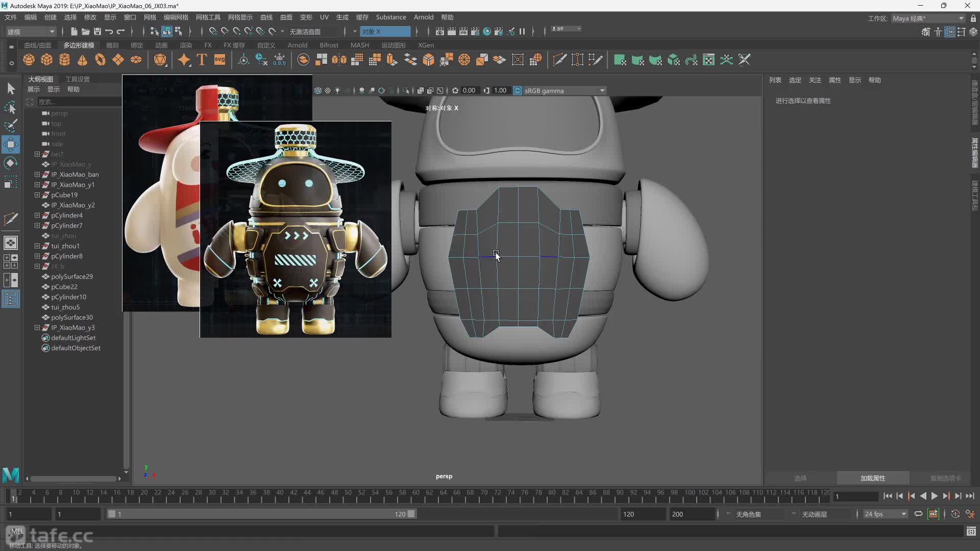Toggle snap to curves
Screen dimensions: 980x551
click(x=225, y=32)
